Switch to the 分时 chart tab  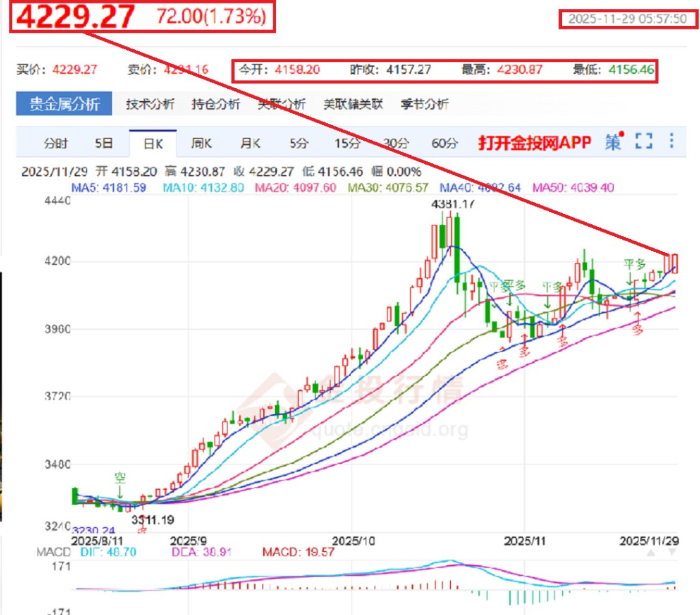point(56,143)
